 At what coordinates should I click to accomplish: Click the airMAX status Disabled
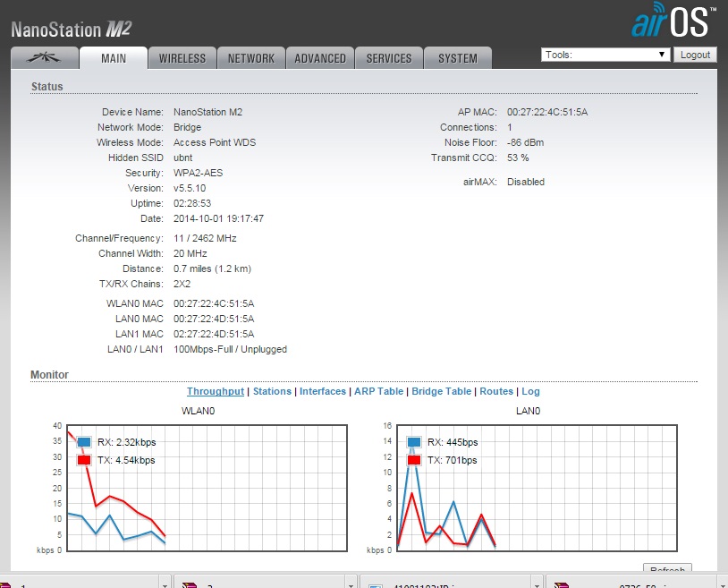pyautogui.click(x=526, y=182)
